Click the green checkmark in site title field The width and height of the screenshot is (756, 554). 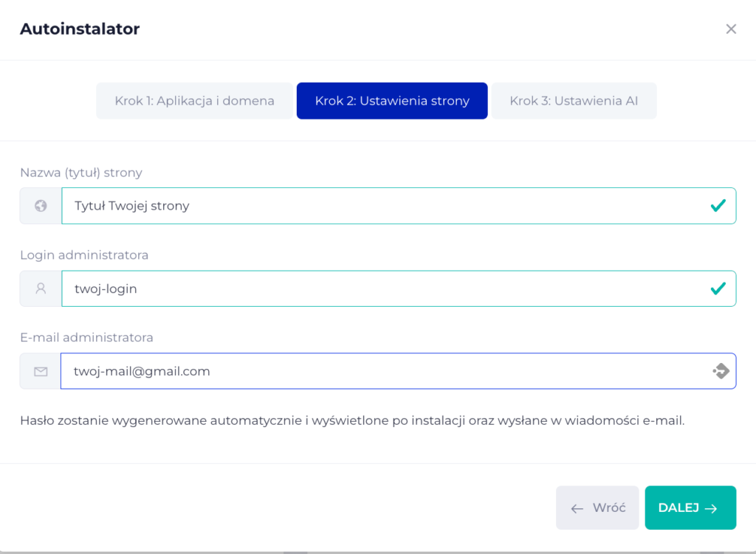718,206
